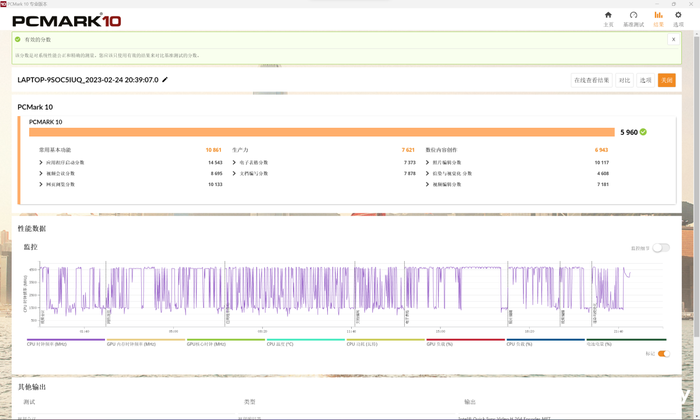Select the CPU clock frequency (MHz) legend
Screen dimensions: 700x420
click(x=65, y=342)
